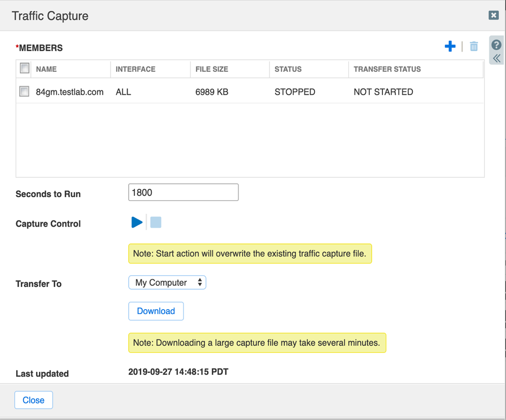Sort by the FILE SIZE column header

click(x=212, y=69)
